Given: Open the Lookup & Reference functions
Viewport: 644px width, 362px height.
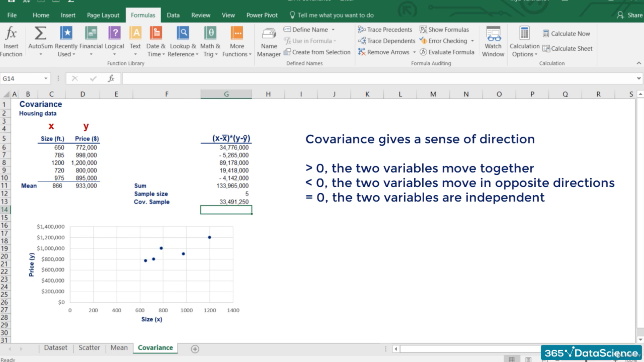Looking at the screenshot, I should pyautogui.click(x=183, y=34).
